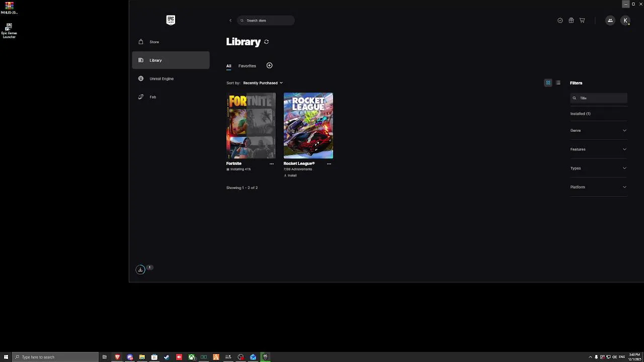Image resolution: width=644 pixels, height=362 pixels.
Task: Open the Xbox app from the taskbar
Action: 192,357
